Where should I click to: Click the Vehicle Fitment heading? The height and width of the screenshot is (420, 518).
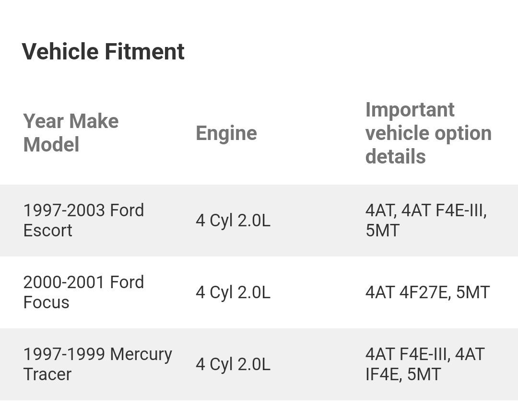pyautogui.click(x=103, y=51)
